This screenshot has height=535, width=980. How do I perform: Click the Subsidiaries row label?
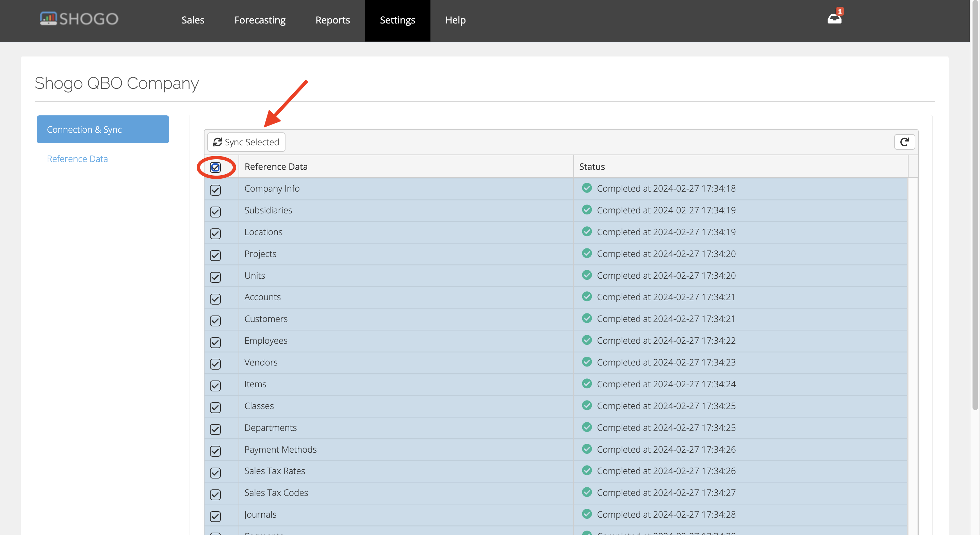(268, 210)
